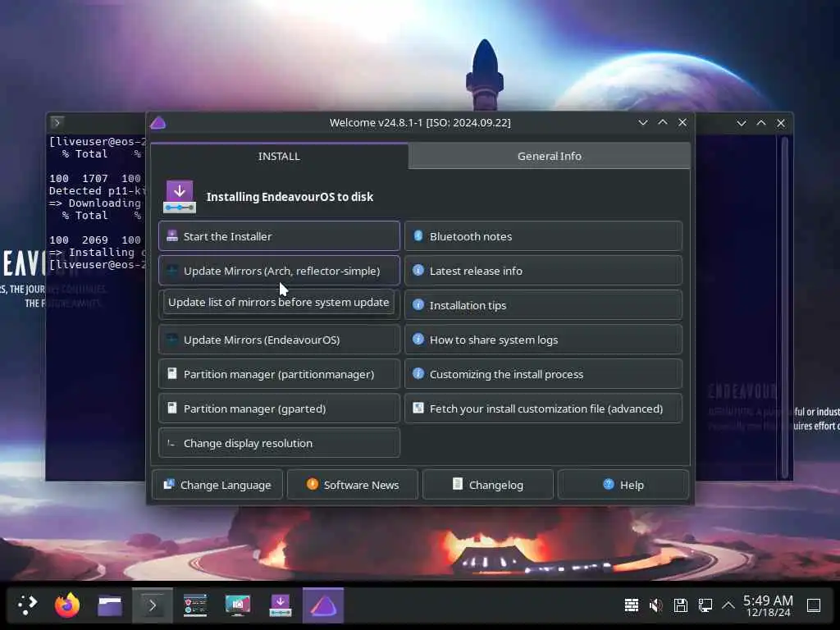Open removable disk tray icon
This screenshot has width=840, height=630.
(x=680, y=605)
